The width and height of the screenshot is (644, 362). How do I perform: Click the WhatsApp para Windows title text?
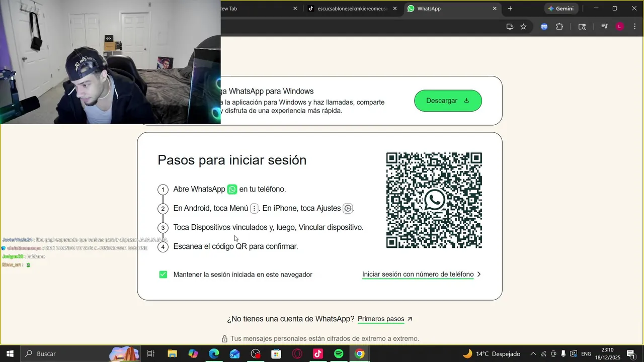point(267,91)
